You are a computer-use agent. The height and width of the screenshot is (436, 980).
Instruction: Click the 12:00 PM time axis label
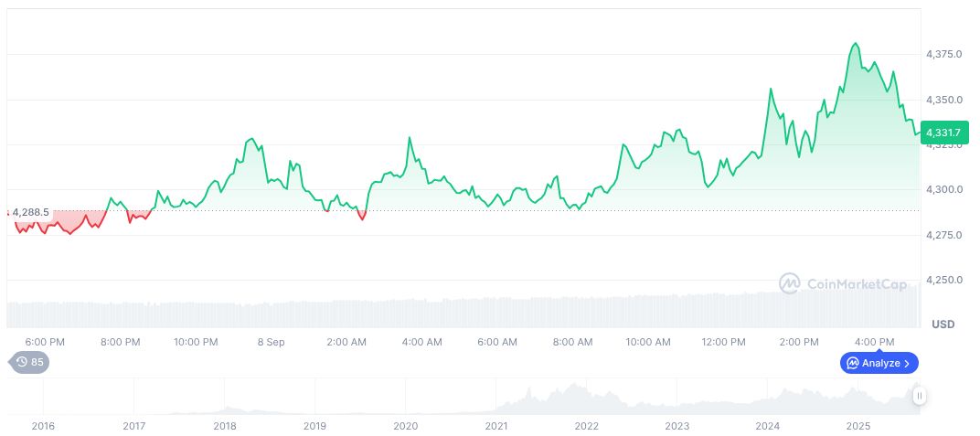coord(723,342)
